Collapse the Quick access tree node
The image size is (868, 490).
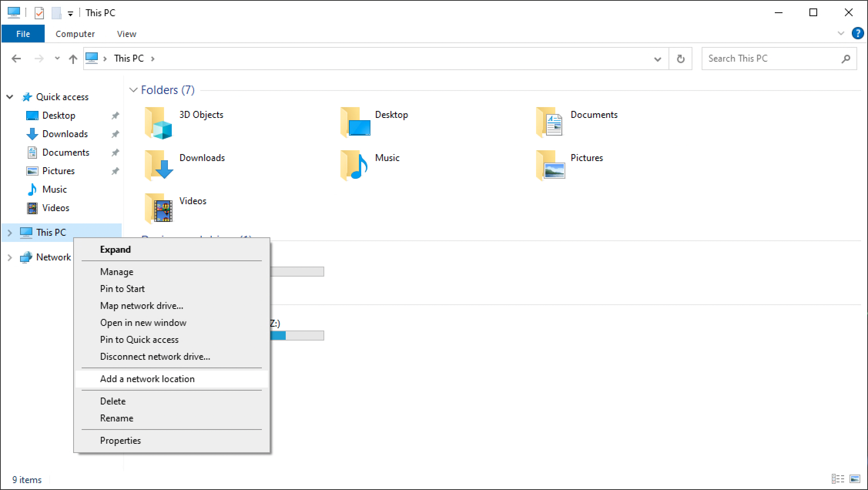tap(10, 97)
